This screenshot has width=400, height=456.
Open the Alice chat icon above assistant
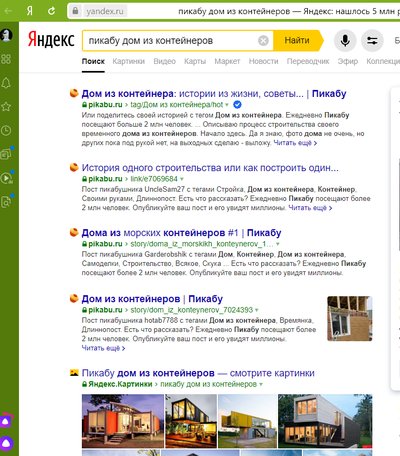6,421
